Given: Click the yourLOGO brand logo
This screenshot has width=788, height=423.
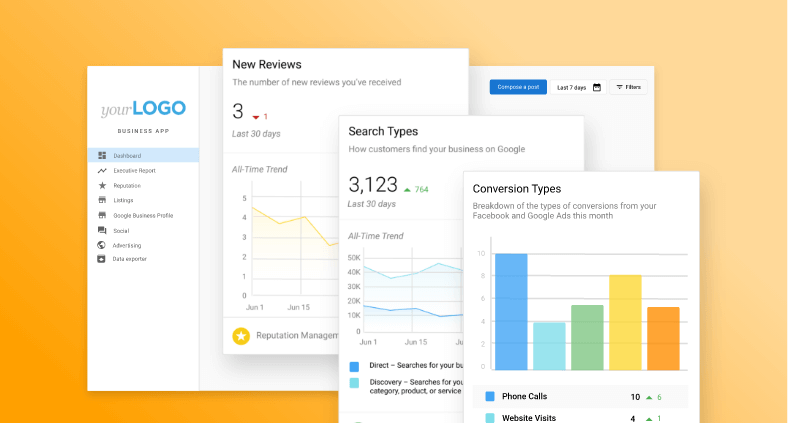Looking at the screenshot, I should click(142, 109).
